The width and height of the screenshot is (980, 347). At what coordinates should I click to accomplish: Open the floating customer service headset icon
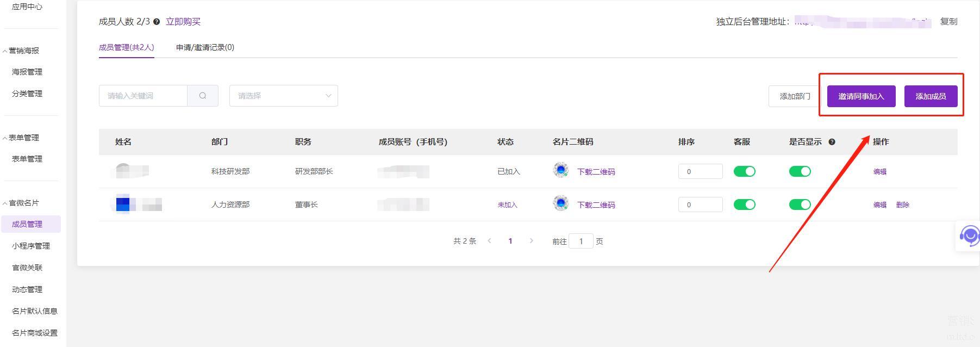969,236
